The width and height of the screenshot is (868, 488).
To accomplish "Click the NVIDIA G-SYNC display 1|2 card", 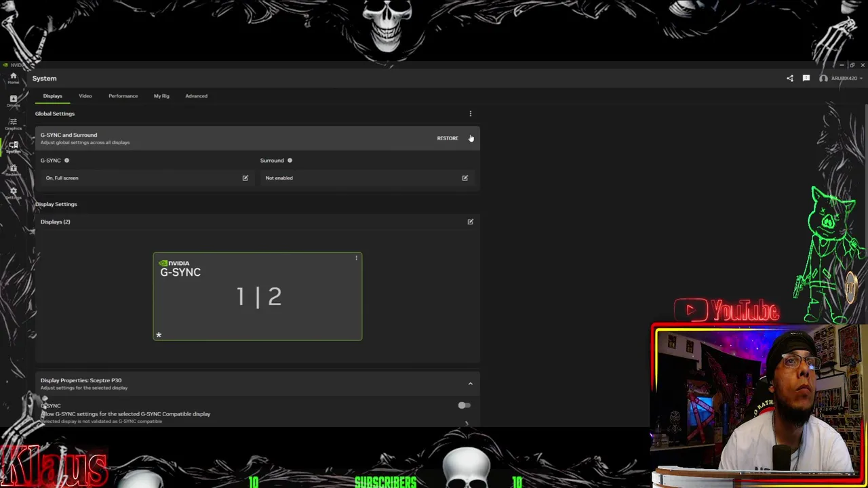I will click(258, 296).
